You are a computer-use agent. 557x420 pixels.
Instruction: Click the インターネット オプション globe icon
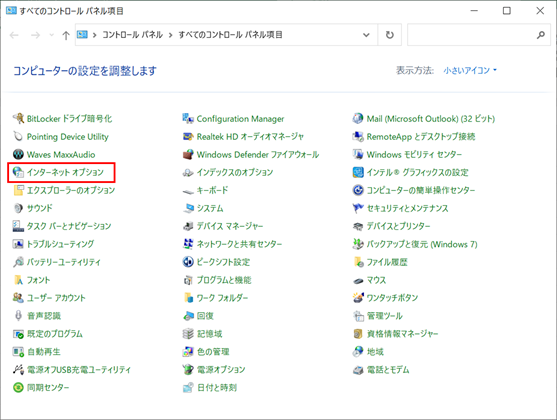[18, 172]
